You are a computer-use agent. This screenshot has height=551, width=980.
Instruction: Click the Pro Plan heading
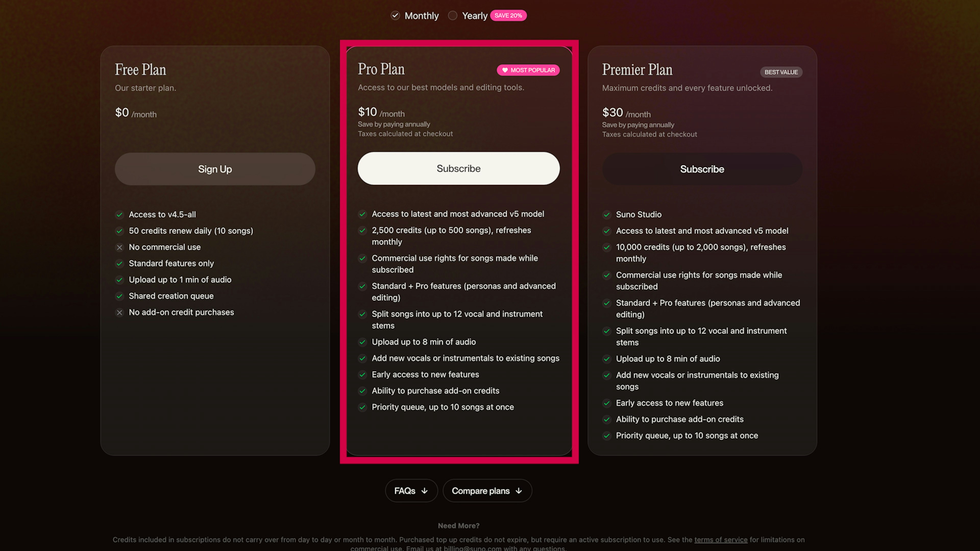click(x=381, y=69)
